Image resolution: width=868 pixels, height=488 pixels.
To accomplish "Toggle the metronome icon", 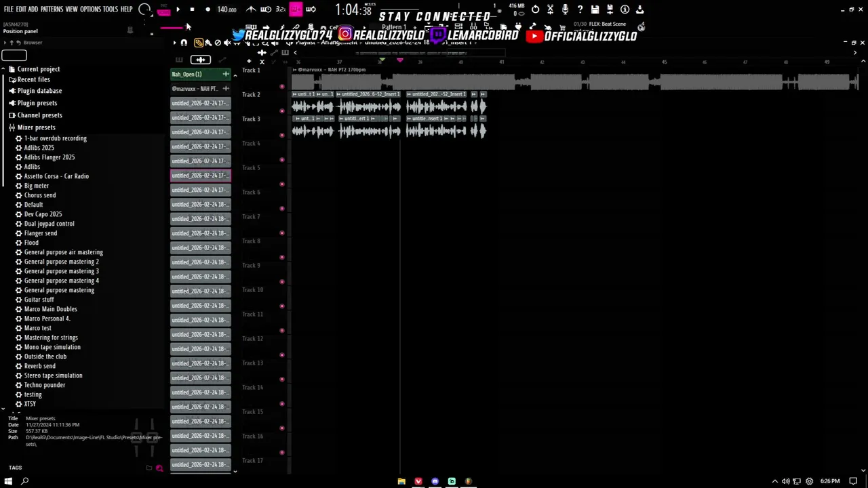I will [251, 9].
